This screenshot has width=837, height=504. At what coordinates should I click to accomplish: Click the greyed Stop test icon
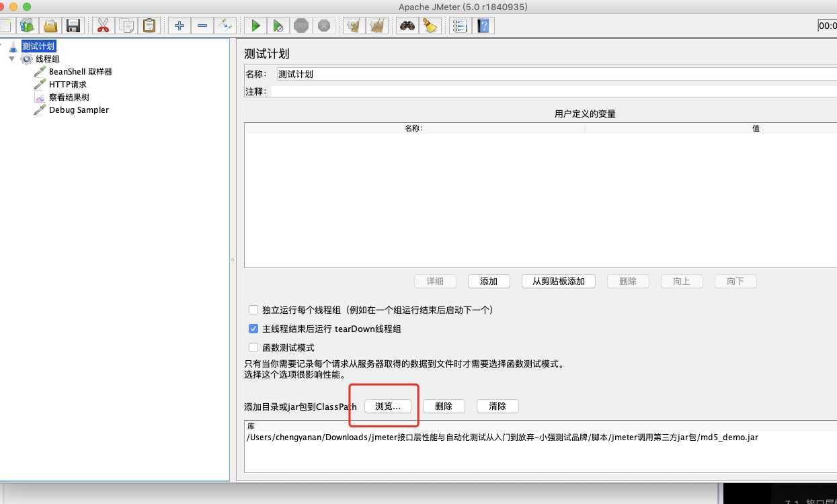click(301, 26)
